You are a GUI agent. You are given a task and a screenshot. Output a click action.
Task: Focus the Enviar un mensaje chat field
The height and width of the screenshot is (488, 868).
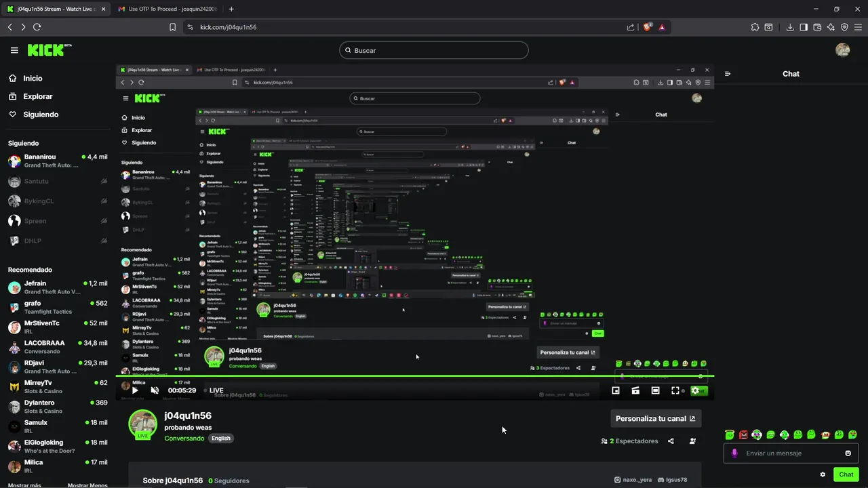click(x=791, y=453)
